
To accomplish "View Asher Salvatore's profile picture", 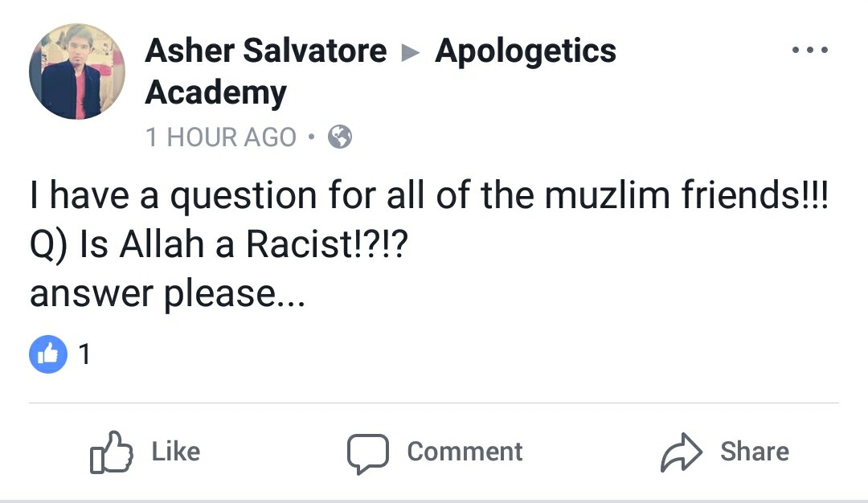I will pos(77,72).
